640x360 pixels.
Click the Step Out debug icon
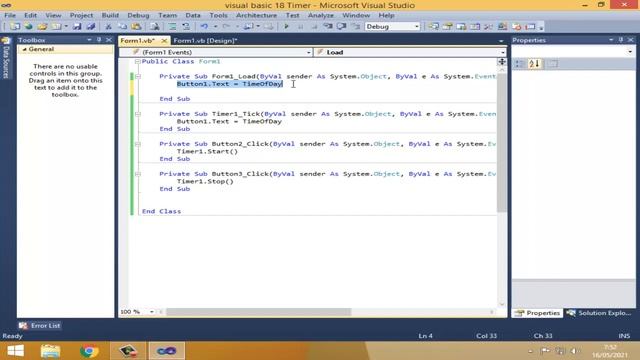click(x=356, y=27)
